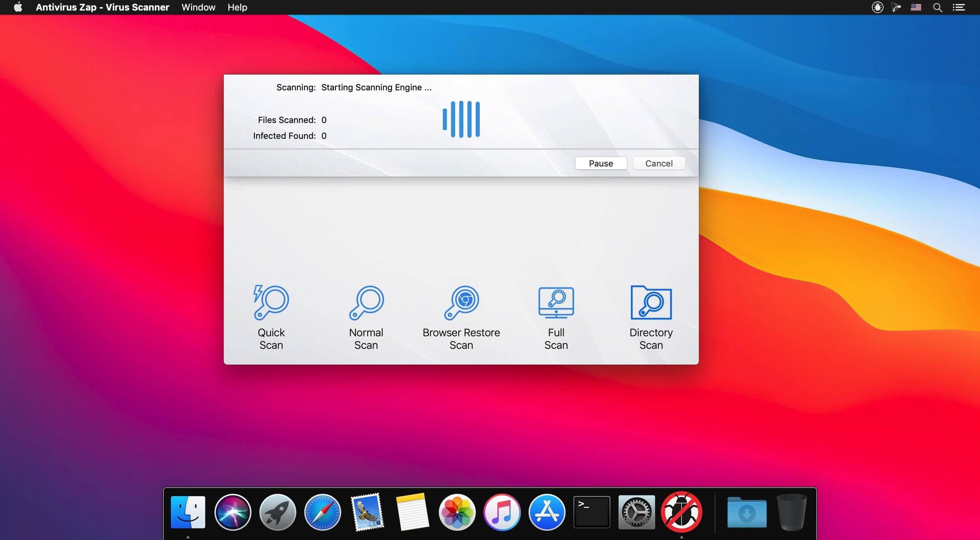
Task: Open System Preferences from the Dock
Action: pos(637,512)
